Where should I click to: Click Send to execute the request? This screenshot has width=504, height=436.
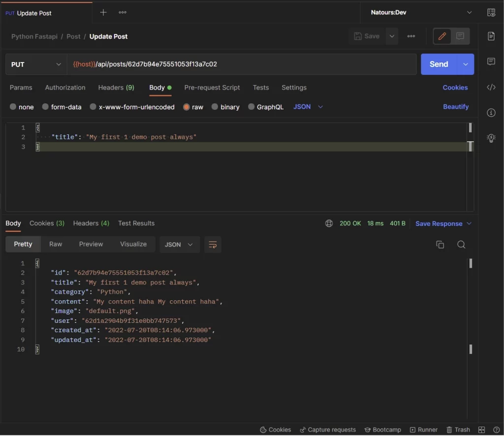[x=438, y=64]
